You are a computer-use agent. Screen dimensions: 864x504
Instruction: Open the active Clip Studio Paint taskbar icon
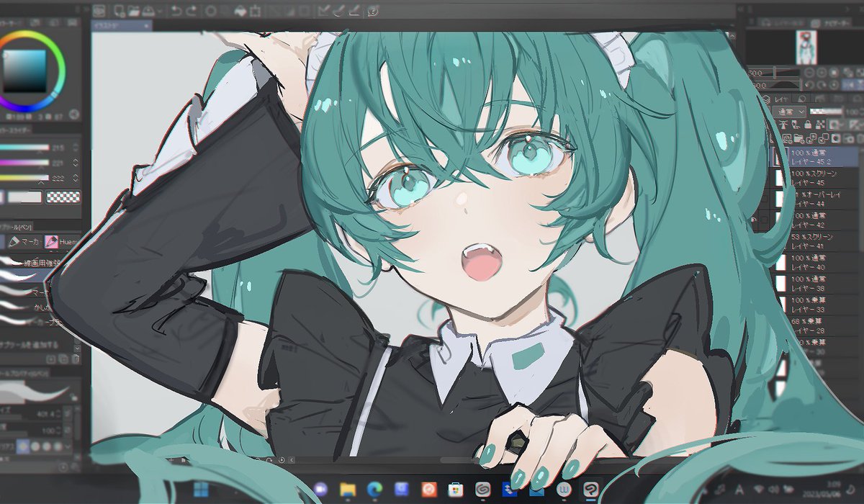pos(591,490)
